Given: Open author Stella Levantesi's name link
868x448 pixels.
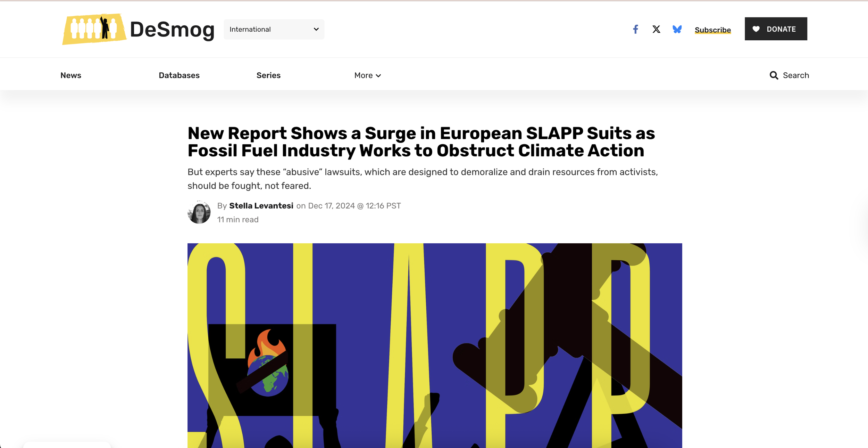Looking at the screenshot, I should pos(261,206).
